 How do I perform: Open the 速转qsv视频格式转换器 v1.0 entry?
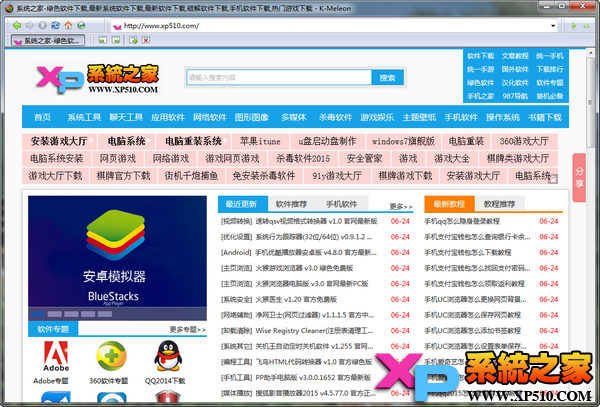click(316, 221)
